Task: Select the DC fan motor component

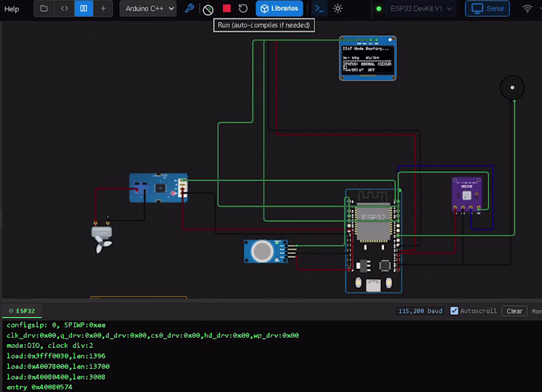Action: point(101,238)
